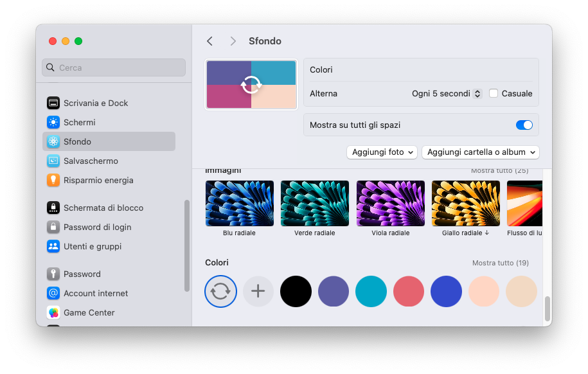This screenshot has width=588, height=374.
Task: Open the Ogni 5 secondi interval popup
Action: [447, 93]
